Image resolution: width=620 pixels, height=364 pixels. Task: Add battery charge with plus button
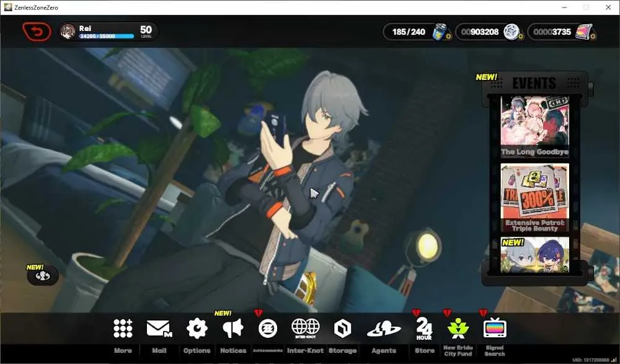448,37
